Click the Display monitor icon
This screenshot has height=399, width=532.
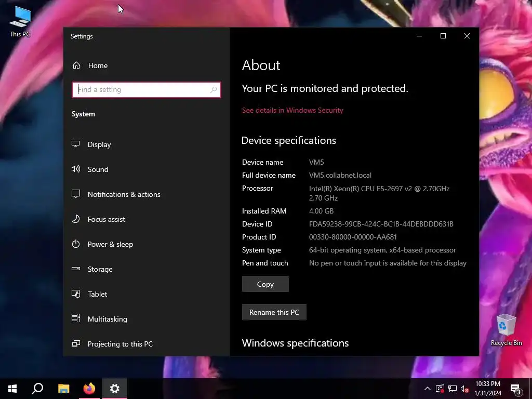[x=76, y=144]
